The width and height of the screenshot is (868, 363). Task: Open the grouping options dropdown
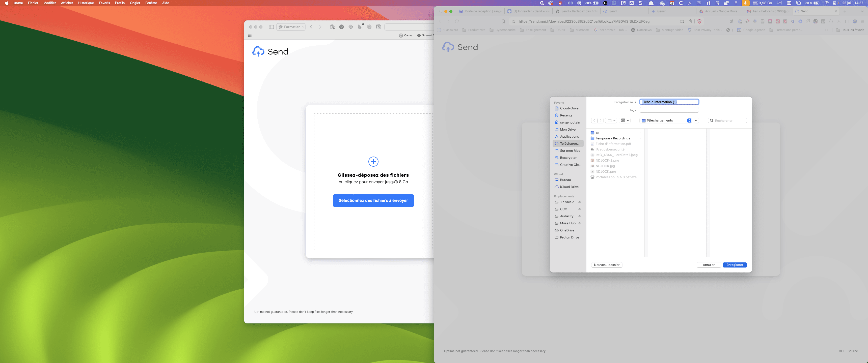pos(625,120)
